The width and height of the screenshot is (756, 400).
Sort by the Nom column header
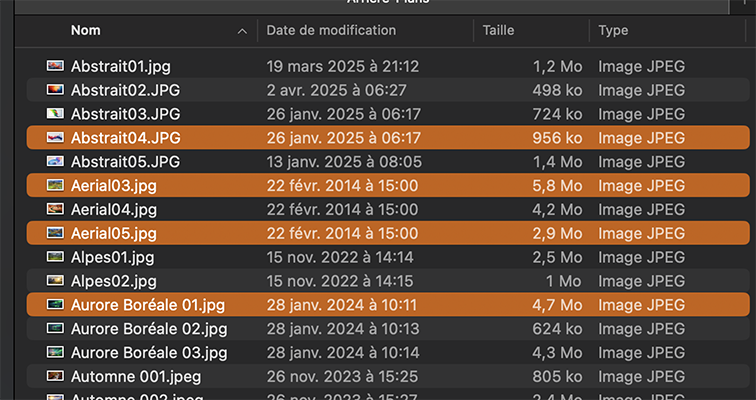coord(86,31)
